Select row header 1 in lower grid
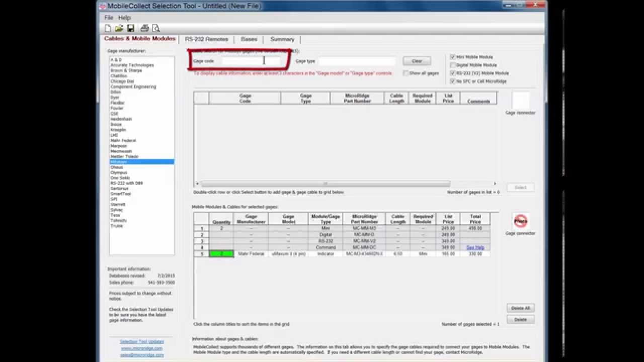This screenshot has width=644, height=362. 202,229
